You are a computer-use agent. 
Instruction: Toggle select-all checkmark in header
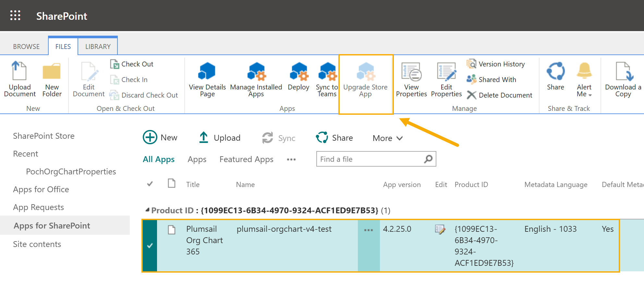click(x=150, y=184)
